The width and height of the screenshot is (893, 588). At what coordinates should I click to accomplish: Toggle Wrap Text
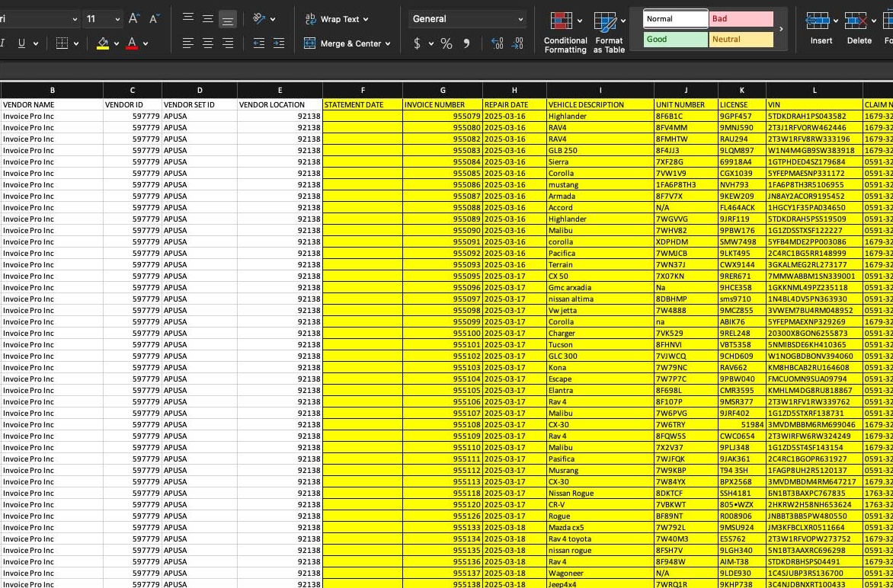332,19
